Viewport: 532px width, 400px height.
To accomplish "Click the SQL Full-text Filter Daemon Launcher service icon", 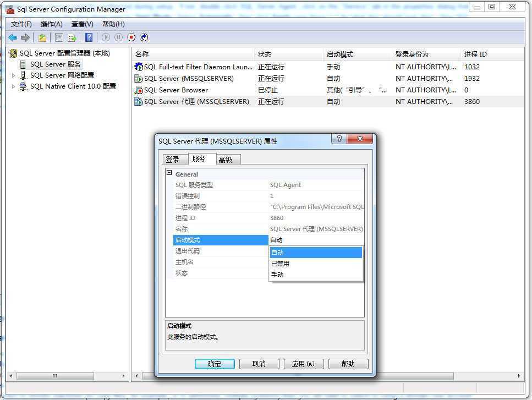I will [x=139, y=67].
